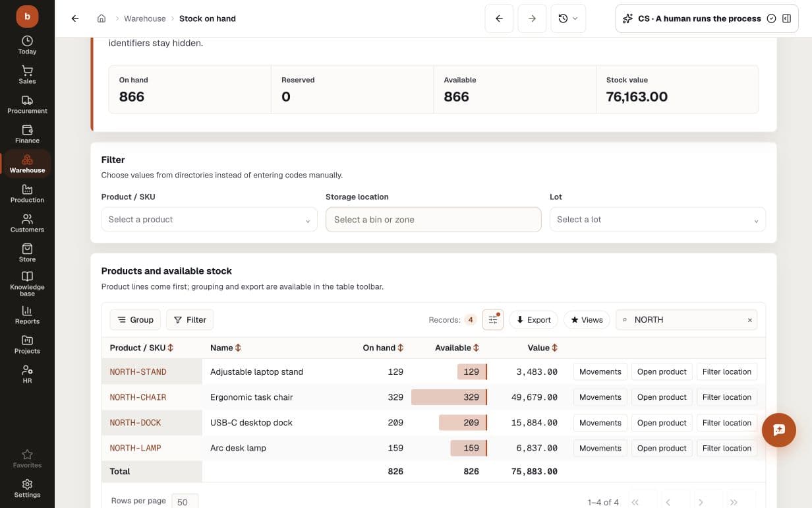Filter location for NORTH-DOCK row

(727, 423)
